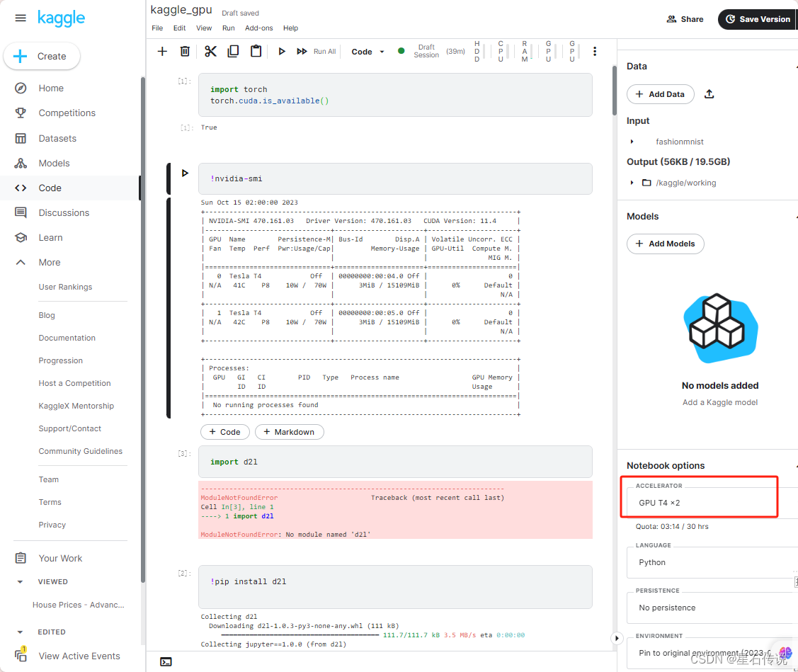Open User Rankings link

tap(65, 287)
